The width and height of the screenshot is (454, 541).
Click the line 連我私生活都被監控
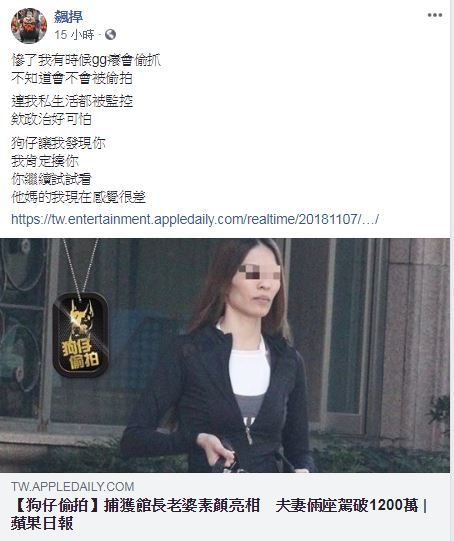click(72, 101)
